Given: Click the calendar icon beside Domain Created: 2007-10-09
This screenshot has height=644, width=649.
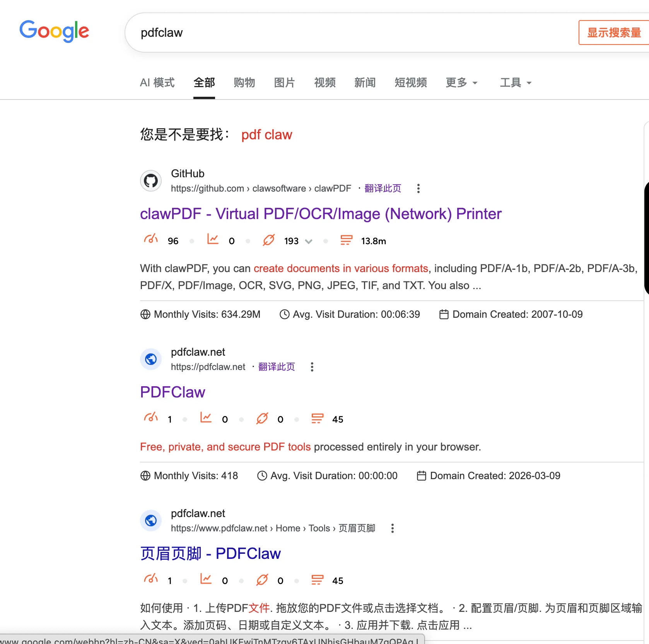Looking at the screenshot, I should tap(444, 314).
